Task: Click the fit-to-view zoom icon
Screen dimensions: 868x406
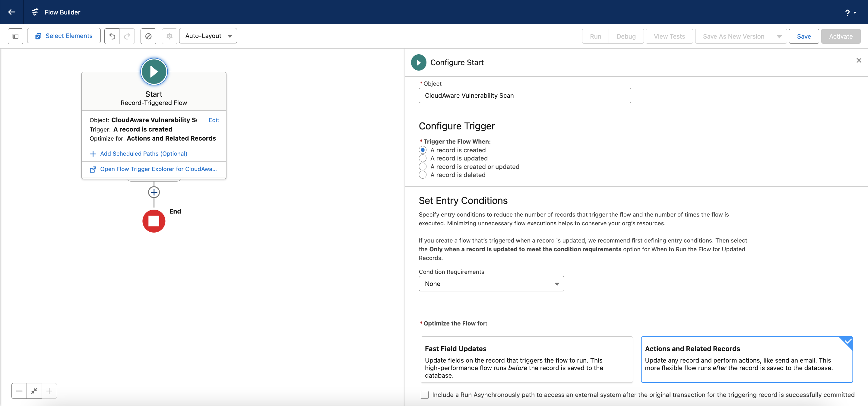Action: (x=34, y=391)
